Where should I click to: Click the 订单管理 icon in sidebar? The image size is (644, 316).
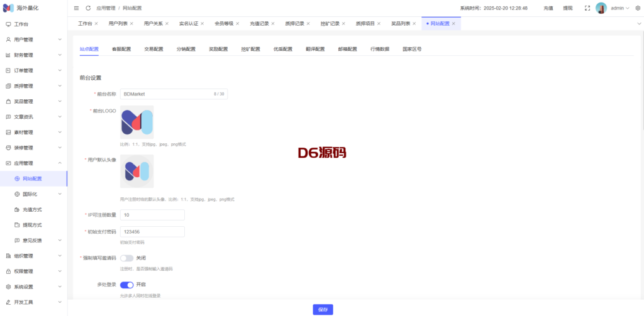(x=8, y=70)
